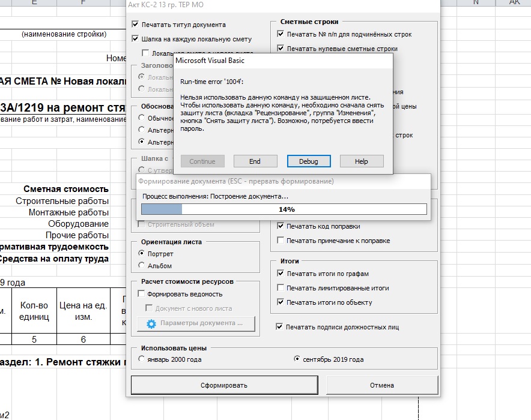Screen dimensions: 531x420
Task: Click the (наименование стройки) cell
Action: [x=64, y=34]
